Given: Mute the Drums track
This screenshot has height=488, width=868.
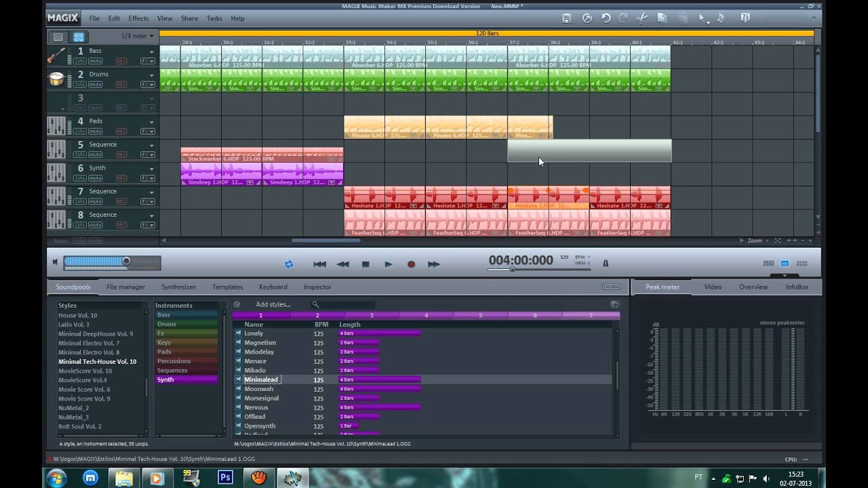Looking at the screenshot, I should (96, 85).
